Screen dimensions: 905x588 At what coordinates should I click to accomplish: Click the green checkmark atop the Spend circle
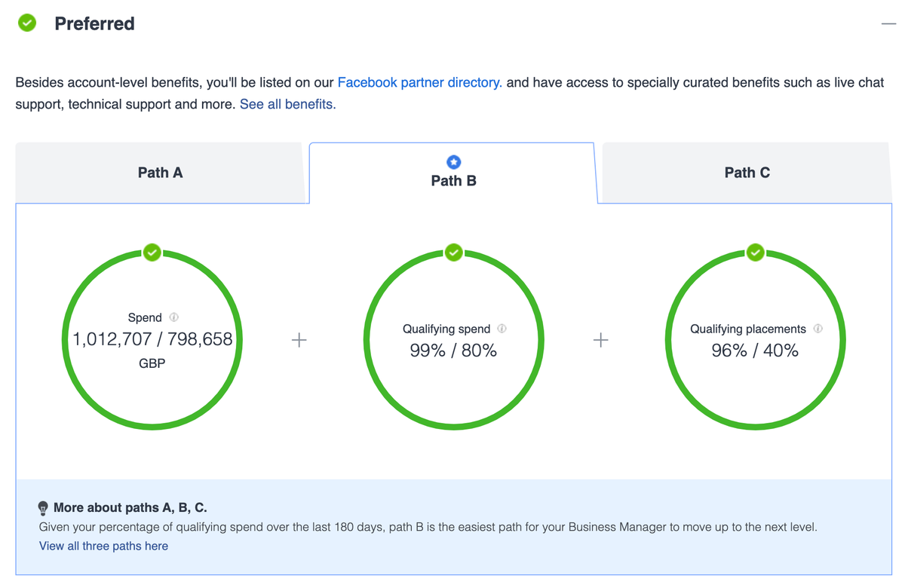(152, 252)
